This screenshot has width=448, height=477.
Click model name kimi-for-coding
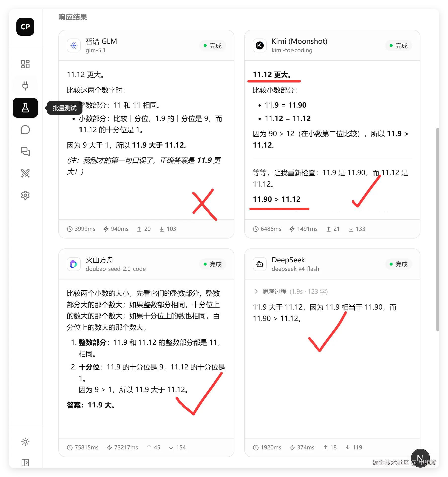[292, 50]
